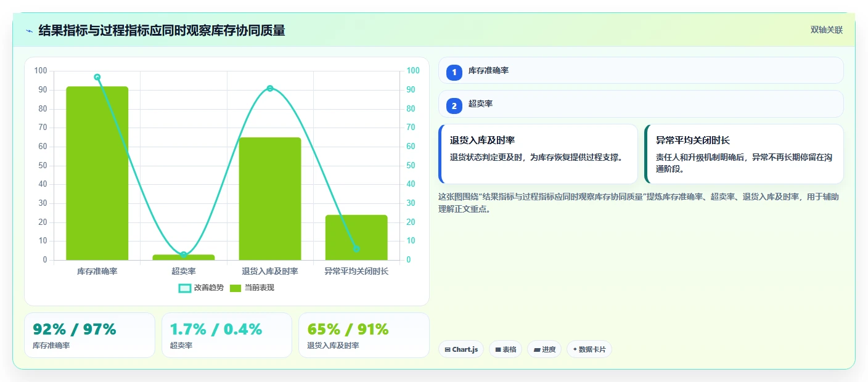Screen dimensions: 868x382
Task: Click the trend line point above 库存准确率
Action: click(x=97, y=77)
